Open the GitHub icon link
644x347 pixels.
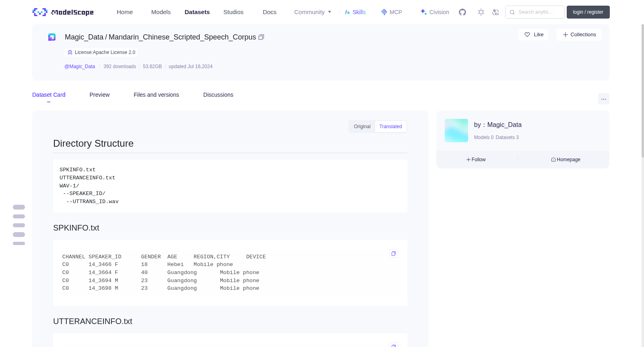[x=462, y=12]
